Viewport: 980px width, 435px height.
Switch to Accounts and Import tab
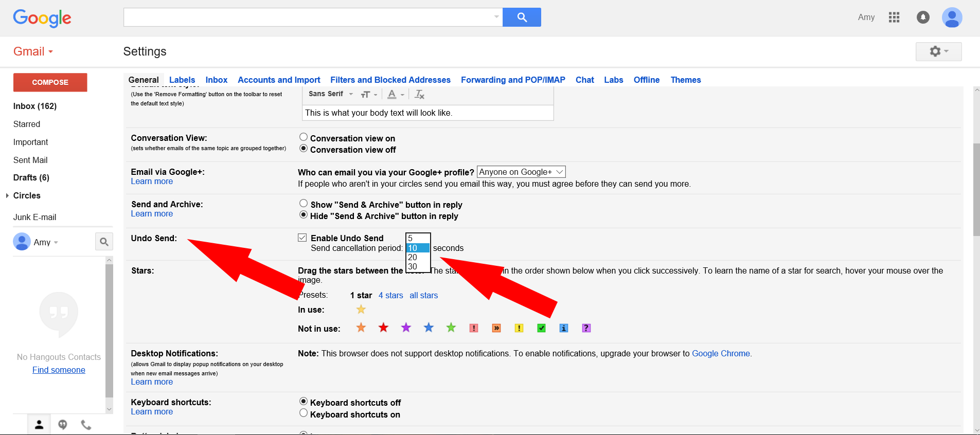[279, 80]
